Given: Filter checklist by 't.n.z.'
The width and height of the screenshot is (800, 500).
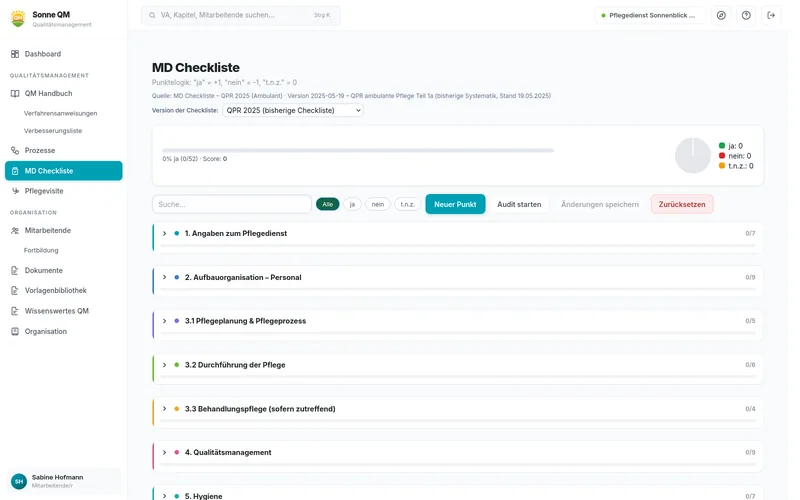Looking at the screenshot, I should click(x=407, y=204).
